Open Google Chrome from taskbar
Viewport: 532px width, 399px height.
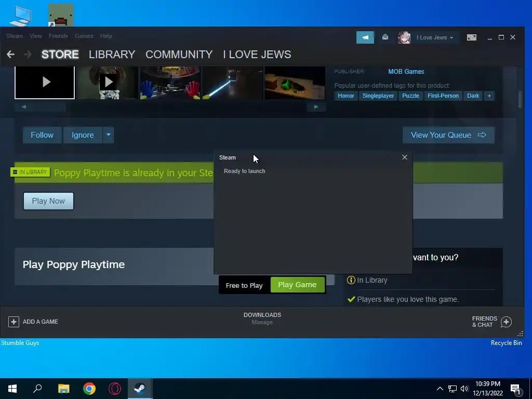(x=89, y=389)
